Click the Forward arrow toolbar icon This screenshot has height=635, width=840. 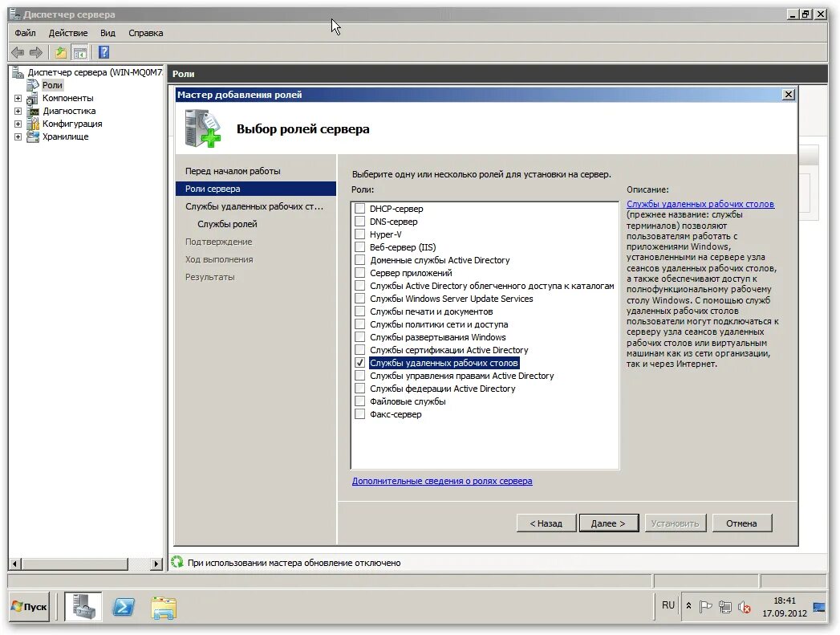coord(36,52)
